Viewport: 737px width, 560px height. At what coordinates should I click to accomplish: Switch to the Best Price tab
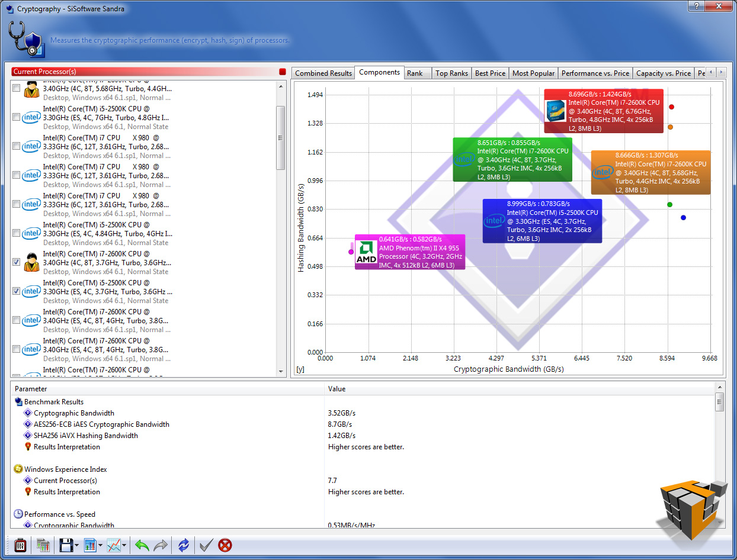[x=491, y=73]
